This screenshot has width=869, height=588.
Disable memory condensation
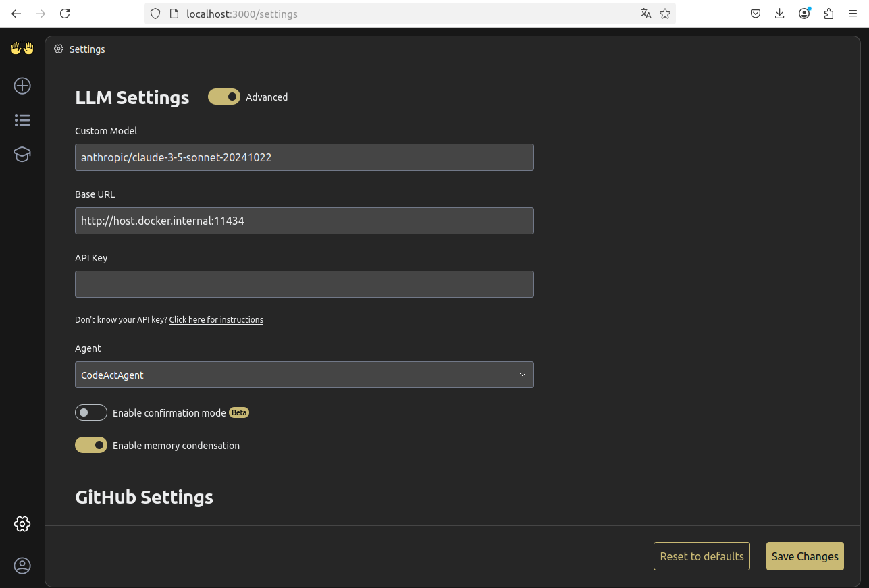[90, 445]
